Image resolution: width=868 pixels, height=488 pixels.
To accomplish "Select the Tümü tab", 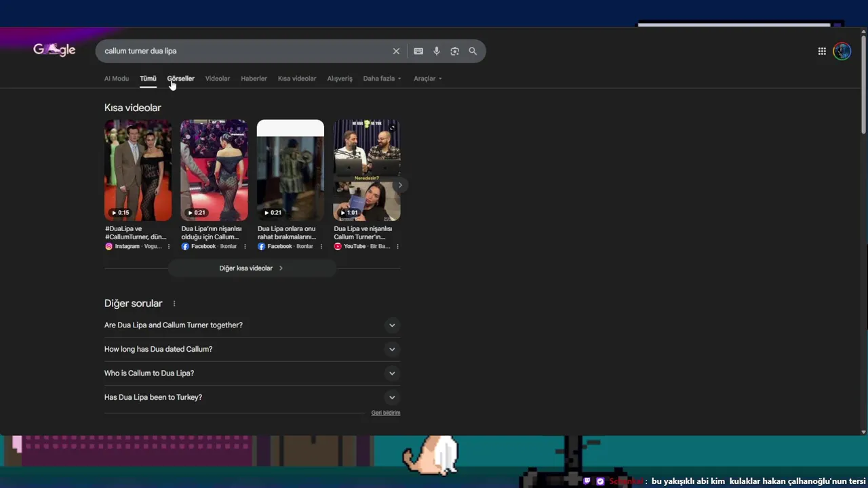I will click(148, 79).
